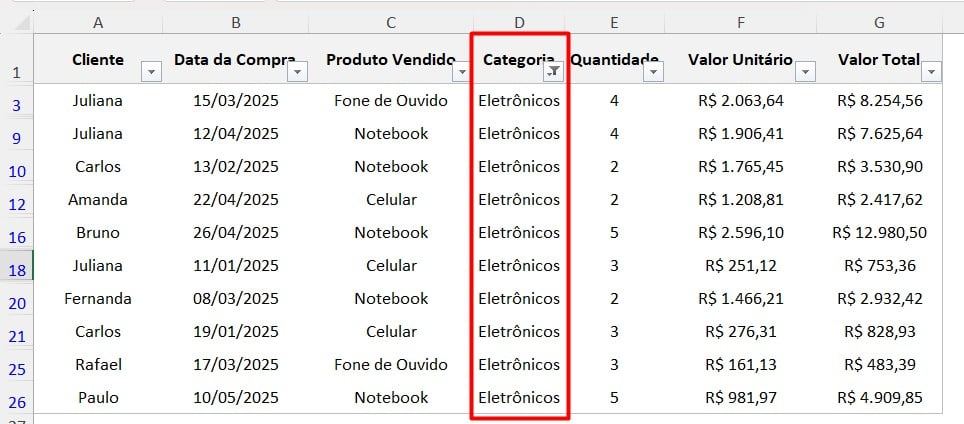Screen dimensions: 964x424
Task: Select column G header
Action: point(880,23)
